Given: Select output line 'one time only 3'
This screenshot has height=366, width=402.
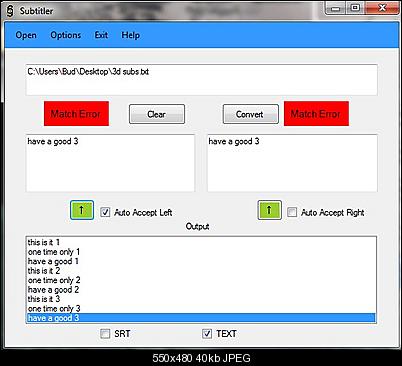Looking at the screenshot, I should [x=201, y=308].
